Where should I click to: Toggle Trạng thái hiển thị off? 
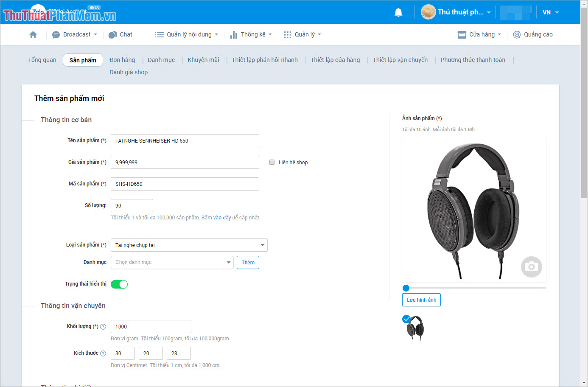click(119, 284)
